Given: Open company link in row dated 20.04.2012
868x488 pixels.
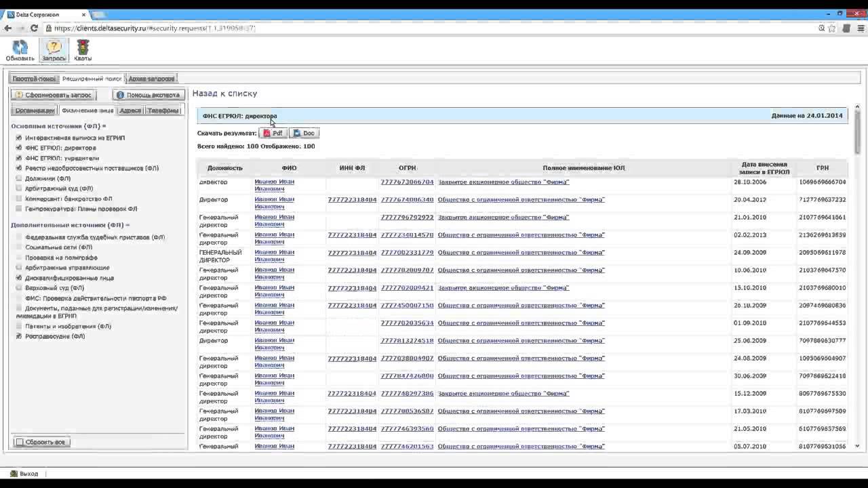Looking at the screenshot, I should (521, 200).
